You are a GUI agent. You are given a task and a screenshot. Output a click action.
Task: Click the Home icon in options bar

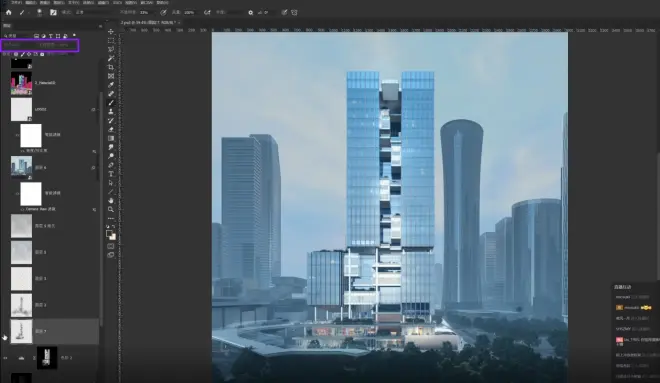coord(8,13)
